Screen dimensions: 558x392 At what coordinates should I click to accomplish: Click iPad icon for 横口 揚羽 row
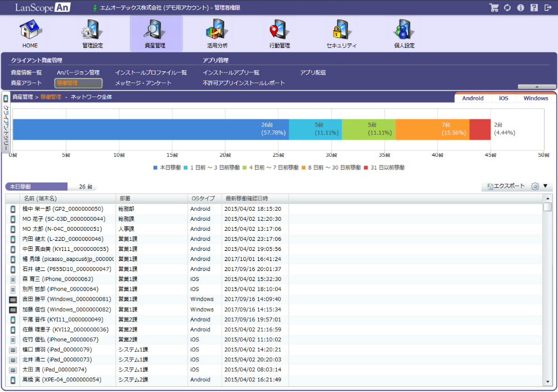coord(13,350)
